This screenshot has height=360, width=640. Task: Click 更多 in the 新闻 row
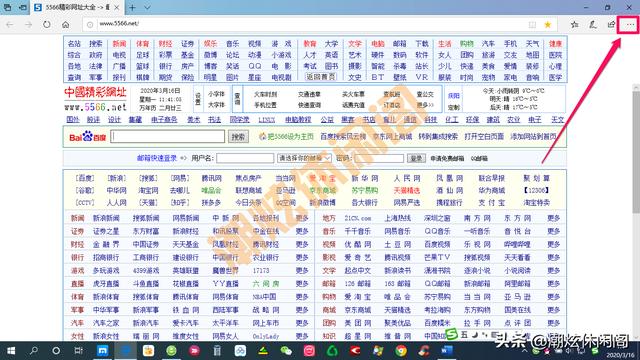pyautogui.click(x=302, y=218)
